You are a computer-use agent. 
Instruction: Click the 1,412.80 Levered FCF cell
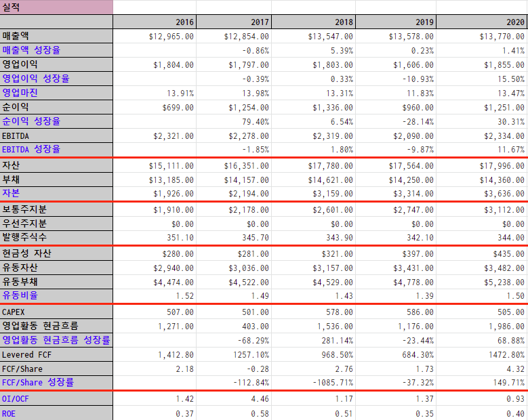tap(155, 355)
